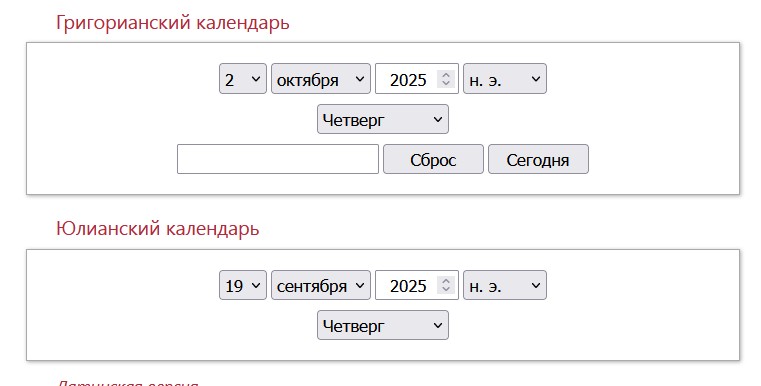Open the Gregorian month dropdown showing октября
The image size is (761, 386).
point(321,79)
